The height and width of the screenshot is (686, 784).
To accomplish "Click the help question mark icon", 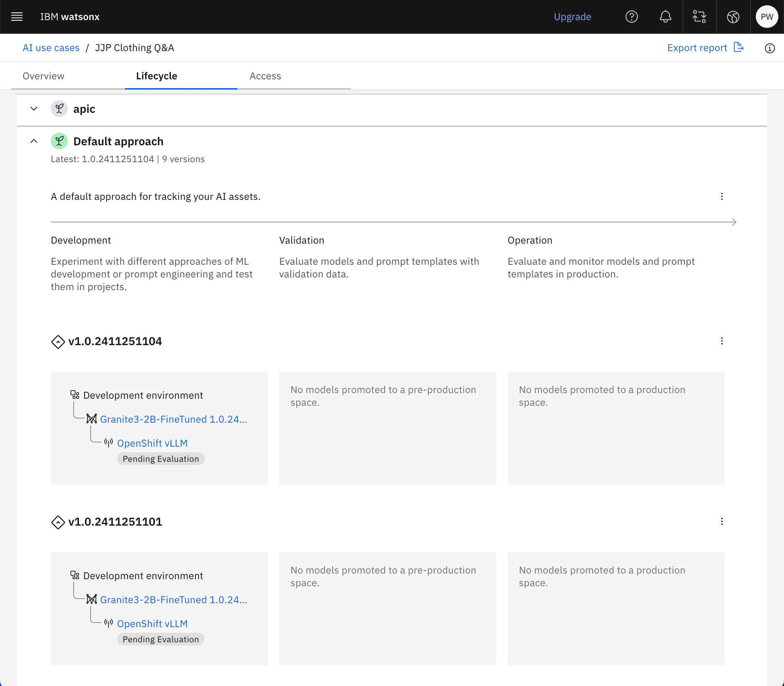I will coord(631,17).
